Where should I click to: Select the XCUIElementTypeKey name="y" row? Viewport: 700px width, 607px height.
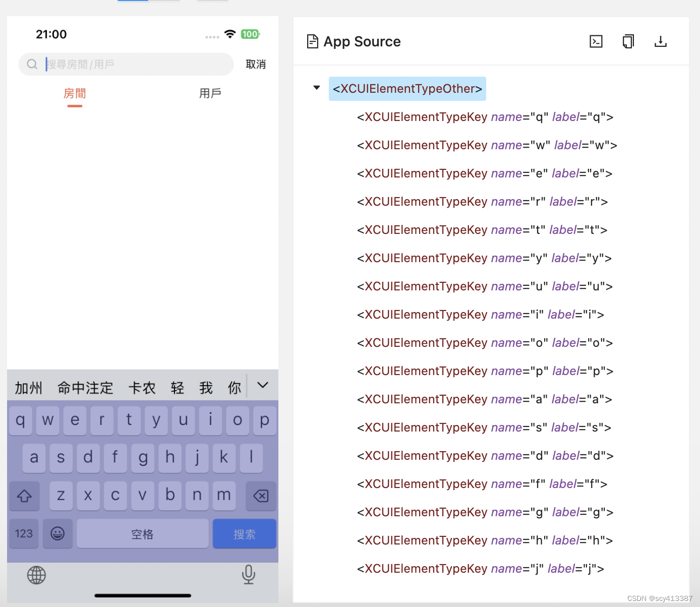point(484,258)
